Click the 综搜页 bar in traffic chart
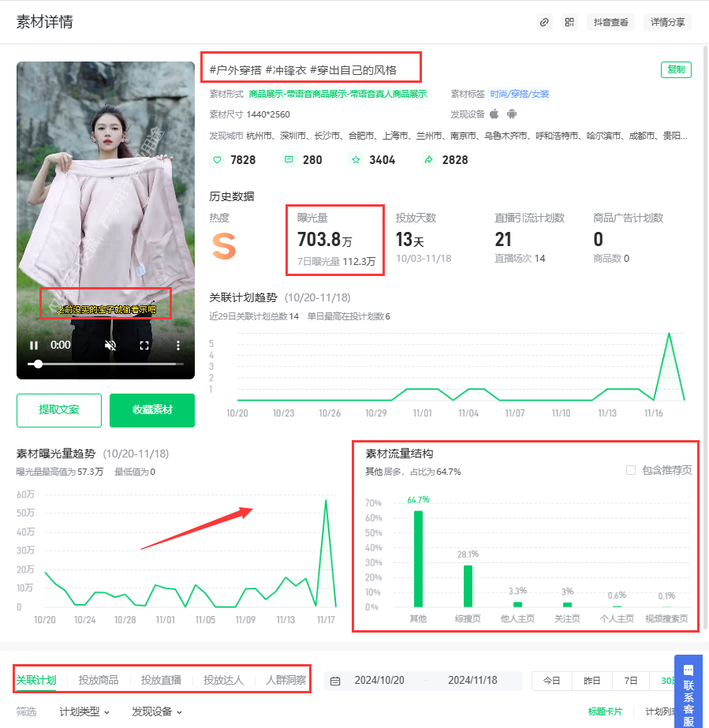 point(468,586)
